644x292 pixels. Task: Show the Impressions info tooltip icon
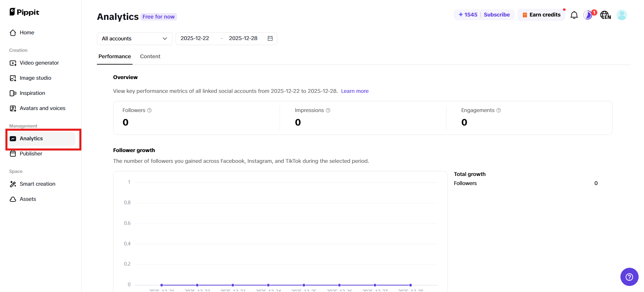(x=328, y=110)
